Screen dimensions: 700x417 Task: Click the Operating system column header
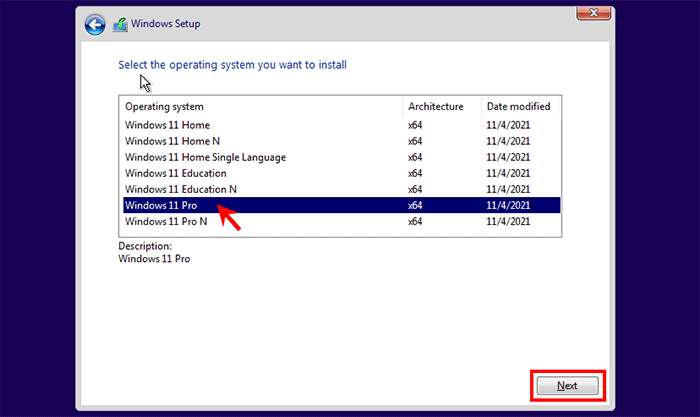[261, 107]
